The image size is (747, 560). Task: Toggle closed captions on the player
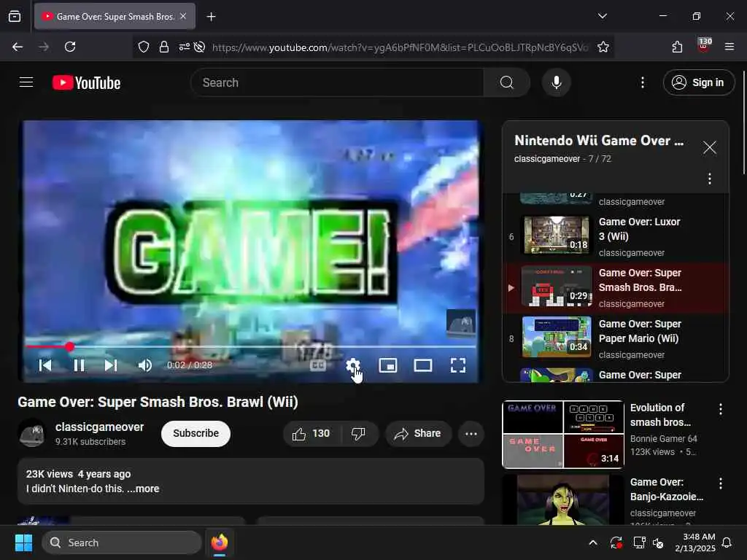click(x=318, y=365)
